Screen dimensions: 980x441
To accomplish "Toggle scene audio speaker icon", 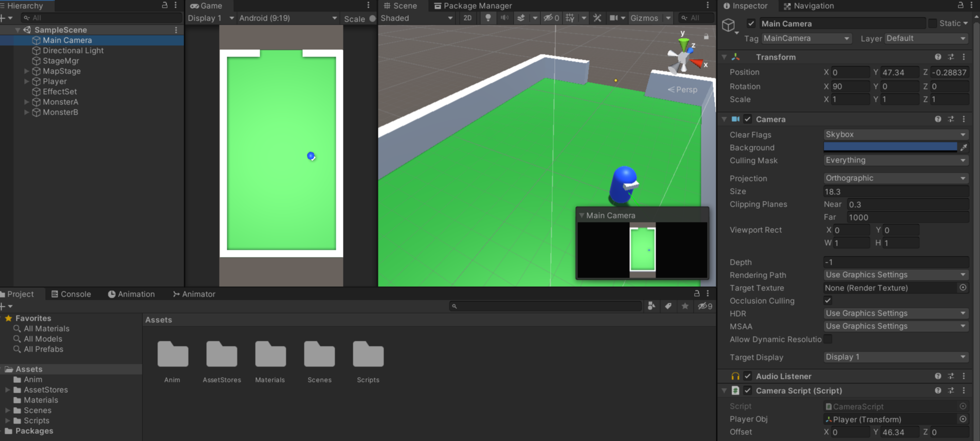I will 505,18.
